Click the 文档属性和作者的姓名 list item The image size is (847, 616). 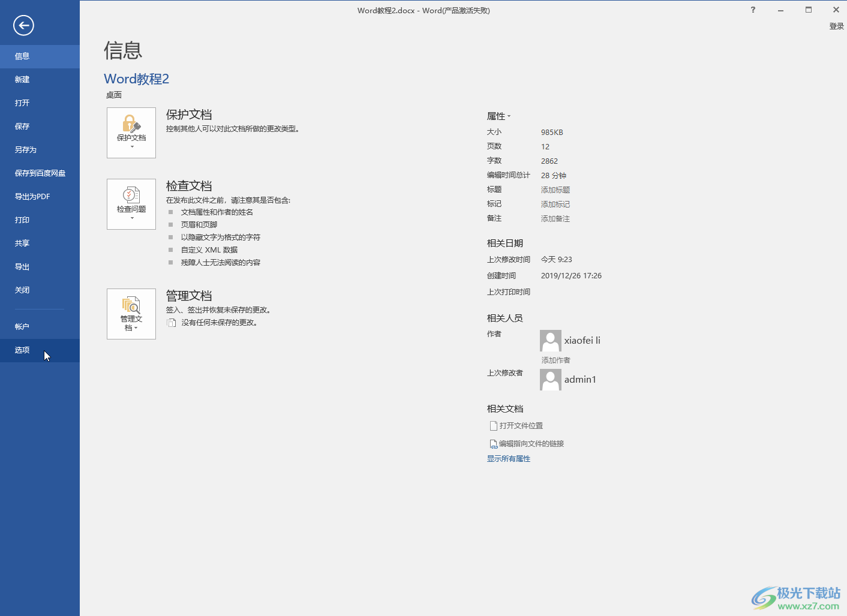coord(217,212)
